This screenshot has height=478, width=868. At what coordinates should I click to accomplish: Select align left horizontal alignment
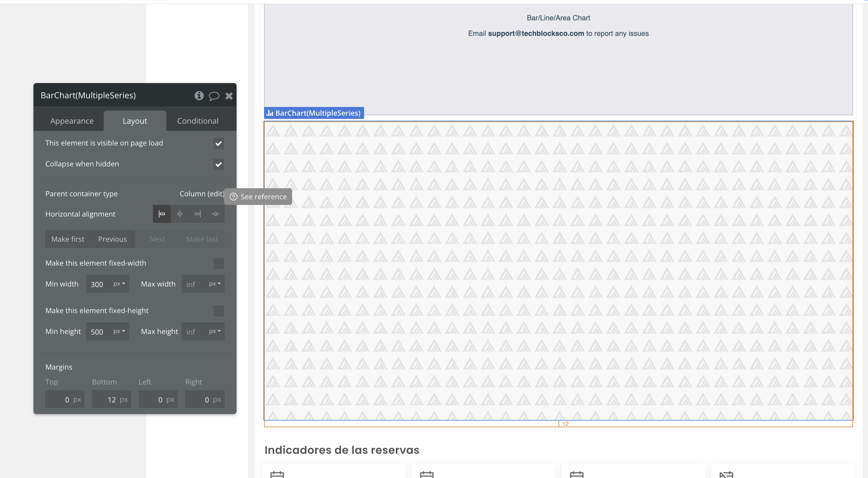(162, 214)
